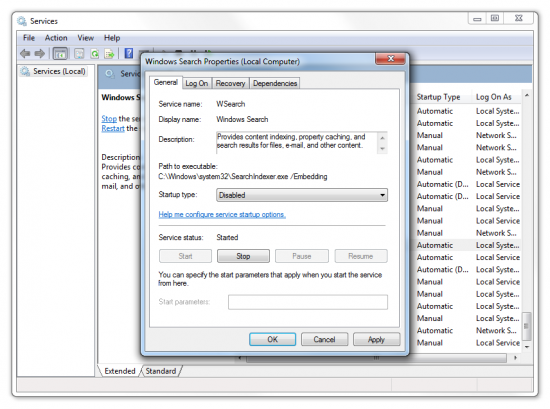Click the Start parameters input field
Screen dimensions: 550x409
(x=308, y=302)
